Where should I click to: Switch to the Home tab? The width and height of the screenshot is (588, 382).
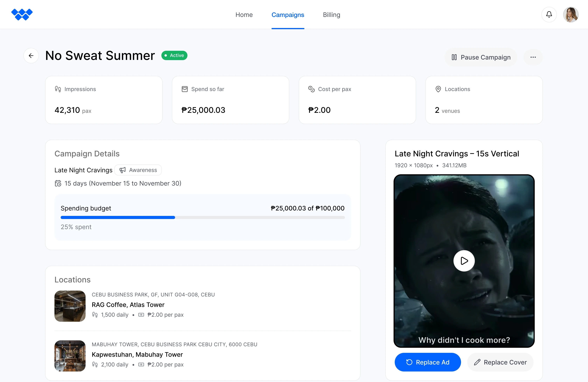click(244, 15)
